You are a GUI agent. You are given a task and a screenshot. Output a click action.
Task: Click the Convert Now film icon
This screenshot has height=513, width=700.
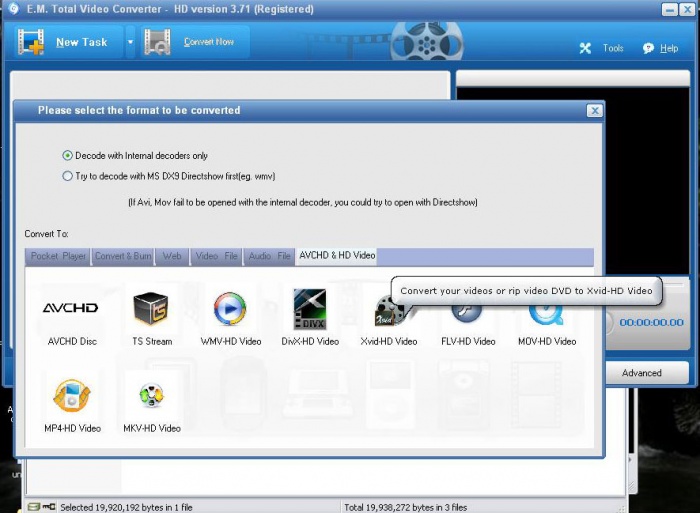(157, 42)
